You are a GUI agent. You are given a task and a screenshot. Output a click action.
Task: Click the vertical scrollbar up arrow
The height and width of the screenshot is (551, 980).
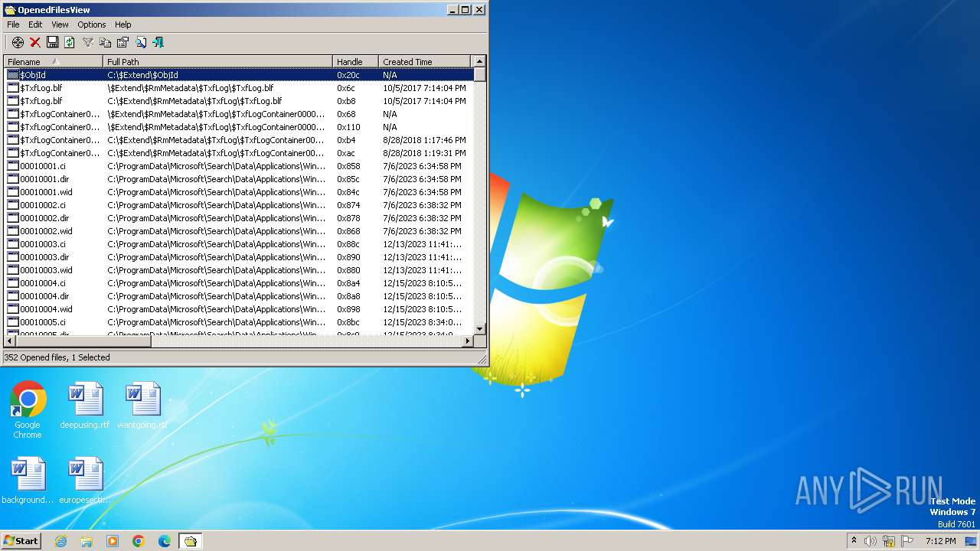point(480,61)
